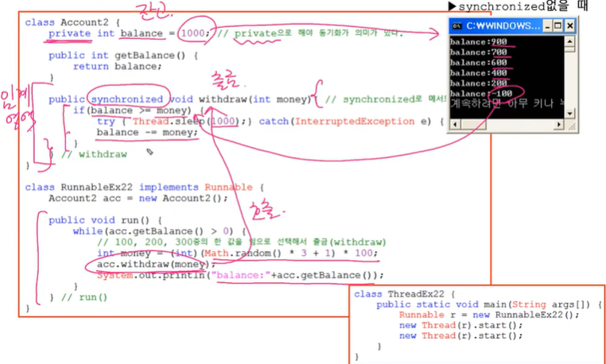The image size is (606, 364).
Task: Click the code line return balance;
Action: pyautogui.click(x=118, y=67)
